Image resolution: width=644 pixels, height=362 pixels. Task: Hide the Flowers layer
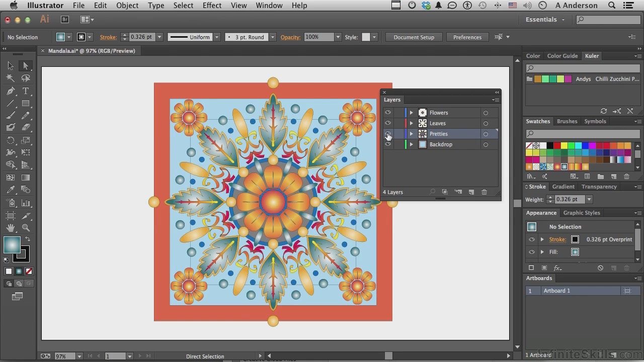pyautogui.click(x=388, y=113)
